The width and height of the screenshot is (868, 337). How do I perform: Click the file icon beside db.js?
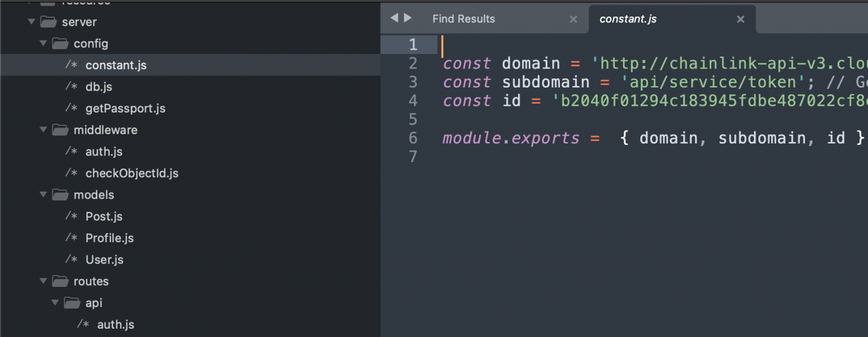[x=71, y=87]
